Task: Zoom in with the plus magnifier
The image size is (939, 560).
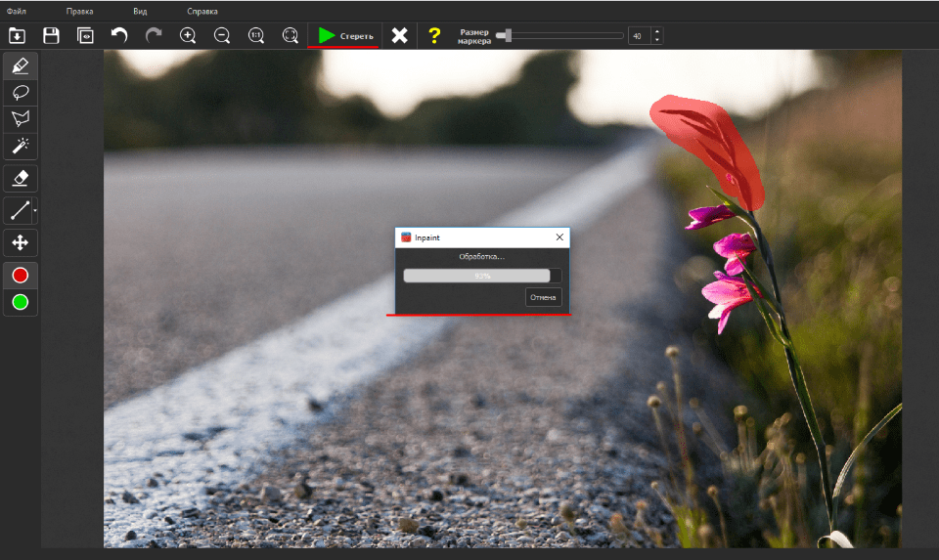Action: [188, 36]
